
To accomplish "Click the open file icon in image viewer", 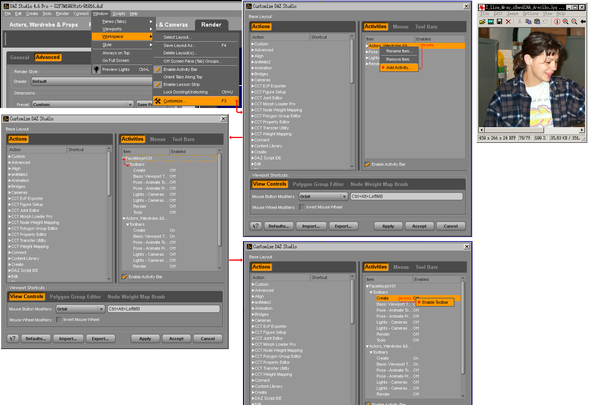I will click(x=482, y=22).
